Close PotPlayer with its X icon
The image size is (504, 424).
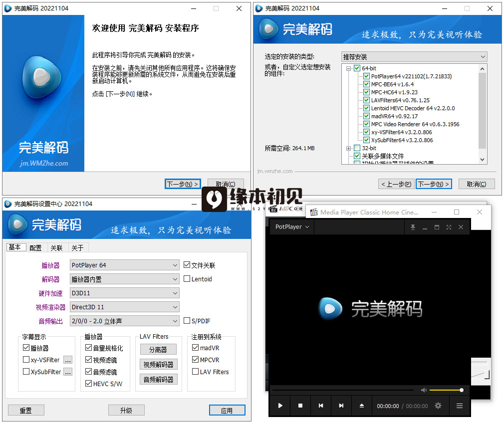tap(461, 227)
